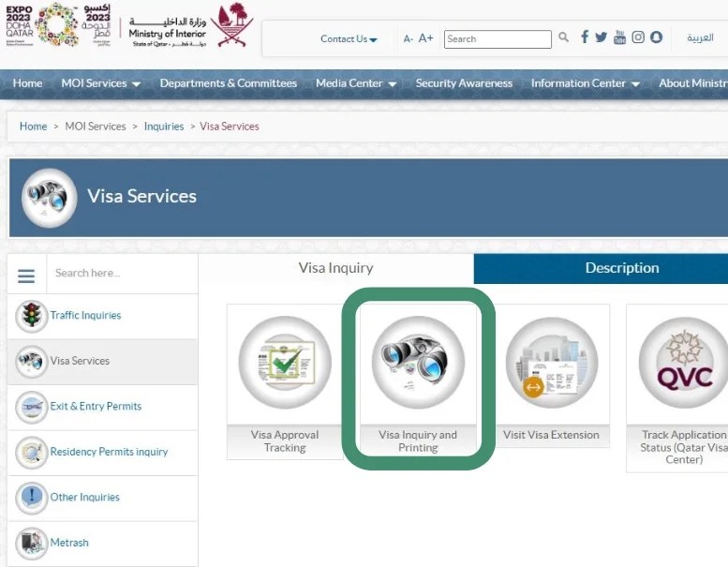Switch to the Description tab
The image size is (728, 567).
tap(601, 268)
